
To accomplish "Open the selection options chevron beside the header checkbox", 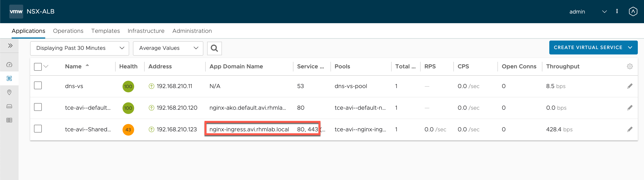I will point(46,66).
